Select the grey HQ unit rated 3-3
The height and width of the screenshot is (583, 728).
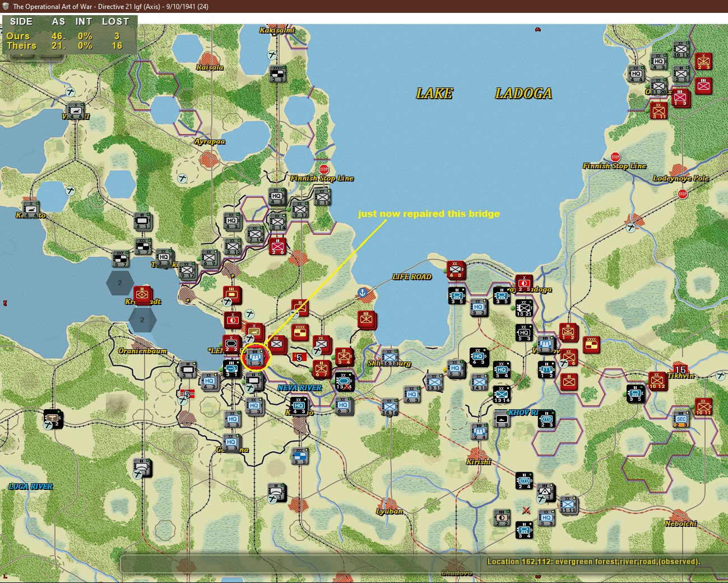click(x=164, y=258)
